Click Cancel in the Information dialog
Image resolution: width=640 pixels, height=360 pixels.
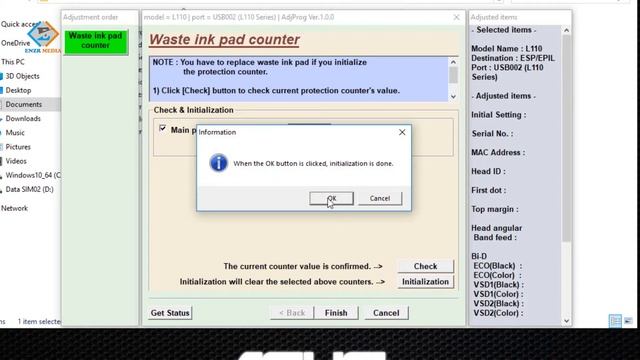click(380, 198)
